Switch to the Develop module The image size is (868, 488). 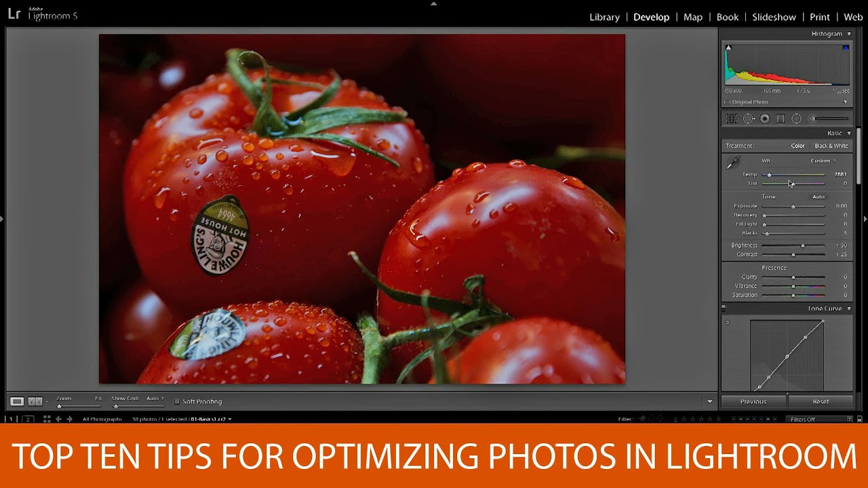pos(652,17)
